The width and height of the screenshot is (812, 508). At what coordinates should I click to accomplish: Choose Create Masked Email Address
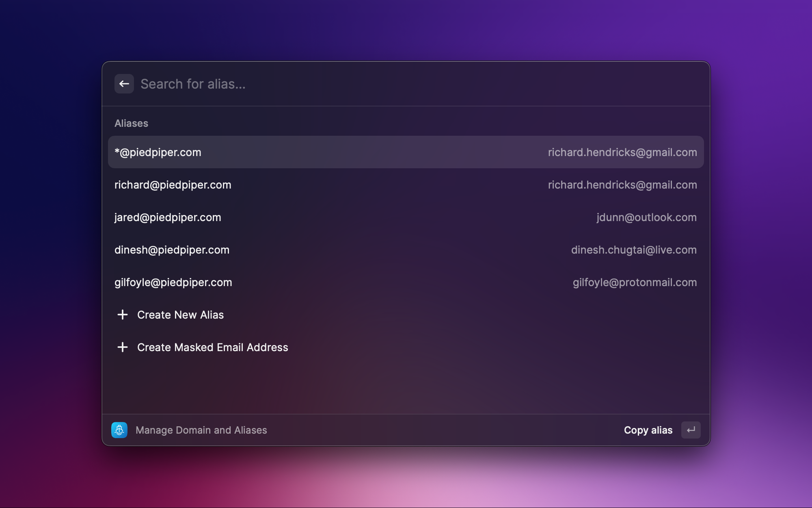pos(212,347)
